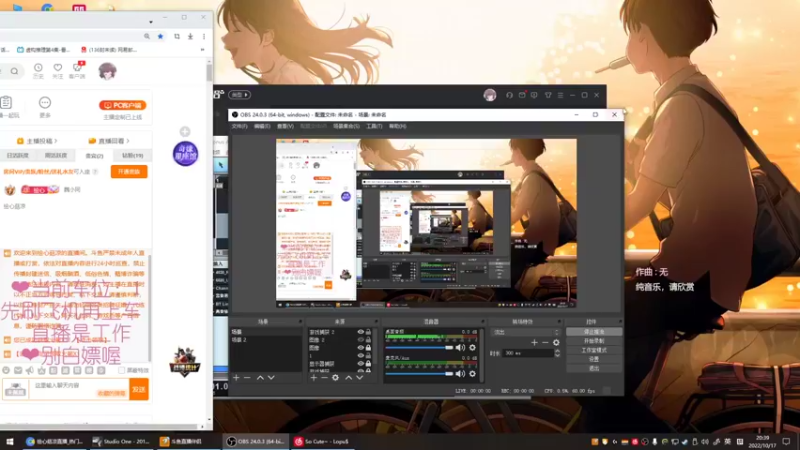Open the 查看(V) menu in OBS
800x450 pixels.
pos(285,126)
